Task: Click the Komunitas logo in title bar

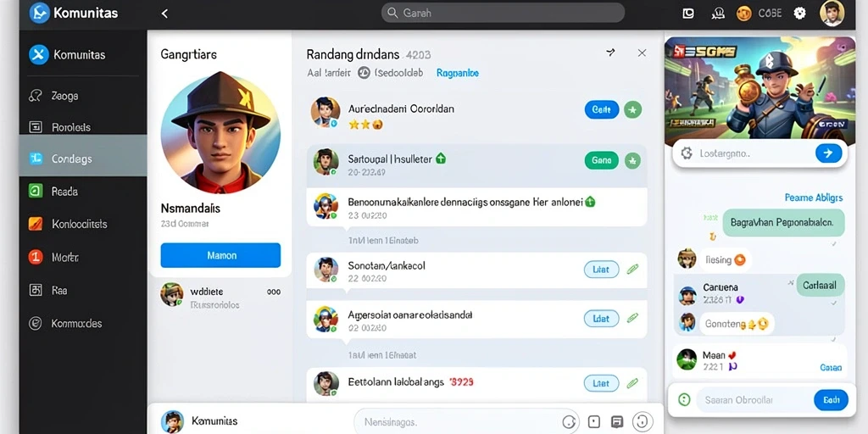Action: click(x=39, y=13)
